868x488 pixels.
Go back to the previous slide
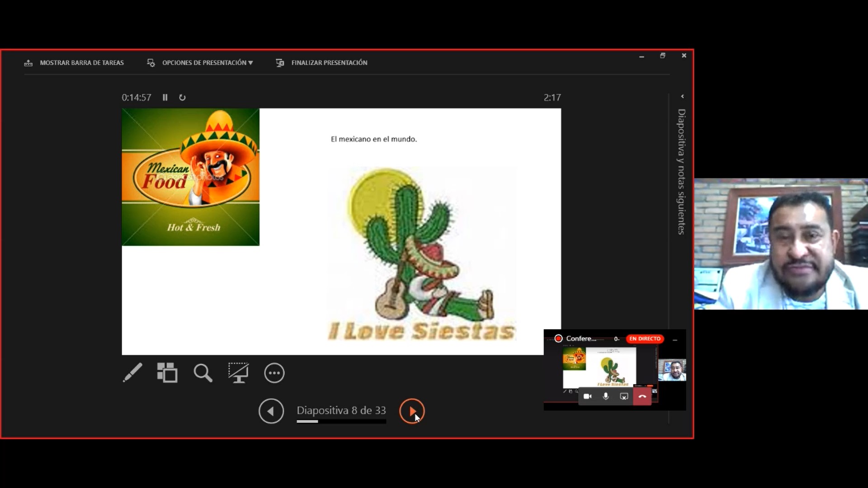click(271, 411)
